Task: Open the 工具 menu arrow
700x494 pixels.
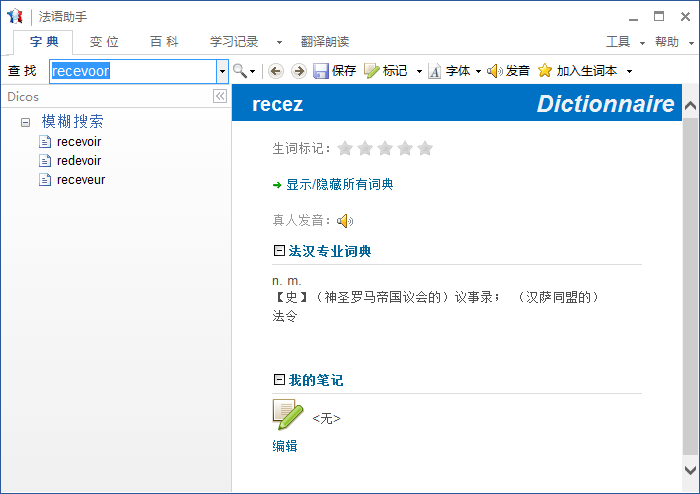Action: 642,43
